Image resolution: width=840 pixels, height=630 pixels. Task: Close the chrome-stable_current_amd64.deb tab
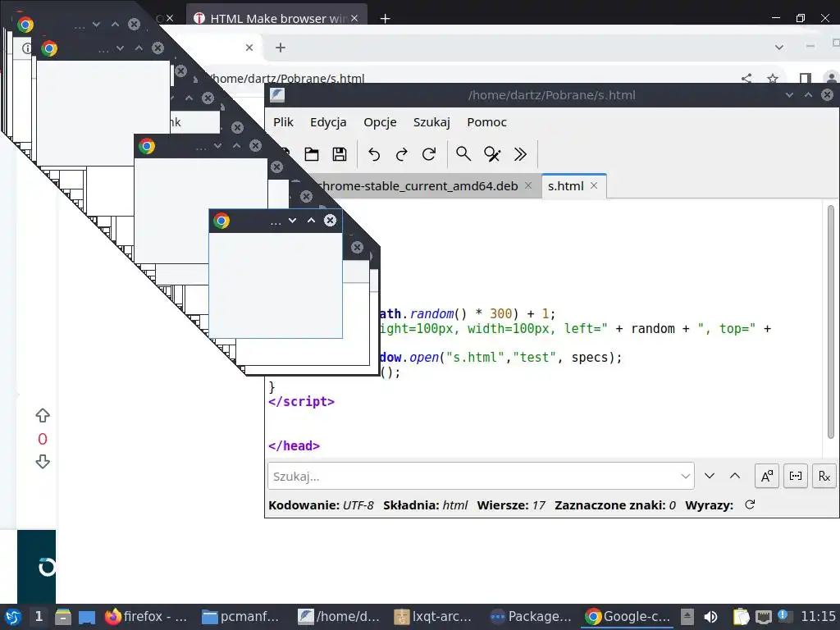coord(528,185)
